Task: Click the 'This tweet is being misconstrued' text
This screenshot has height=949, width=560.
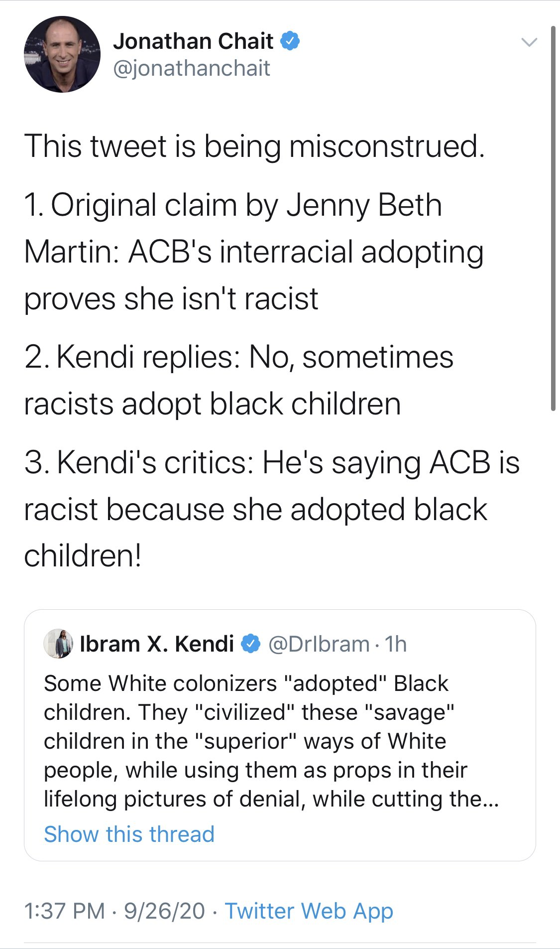Action: click(x=254, y=146)
